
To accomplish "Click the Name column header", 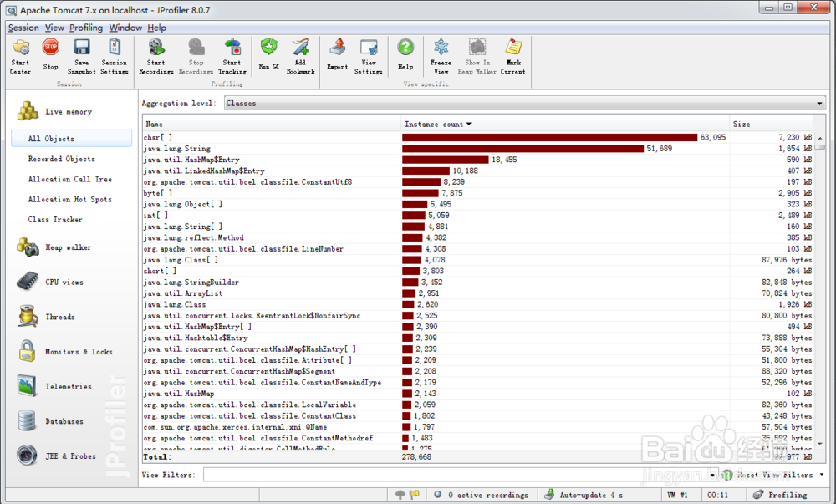I will 272,125.
